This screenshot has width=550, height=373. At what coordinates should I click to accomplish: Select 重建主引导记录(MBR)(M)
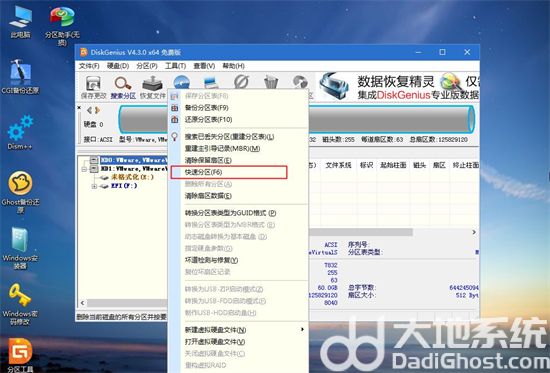(222, 149)
